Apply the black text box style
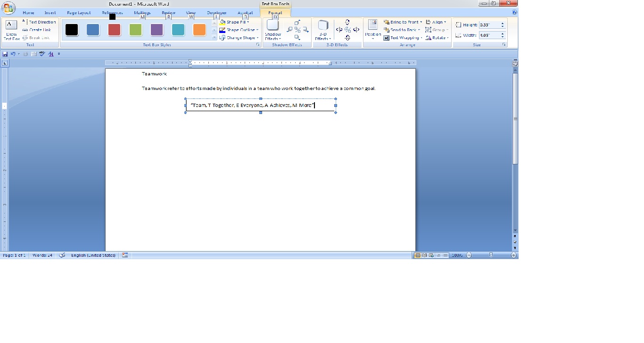Image resolution: width=644 pixels, height=343 pixels. coord(72,30)
